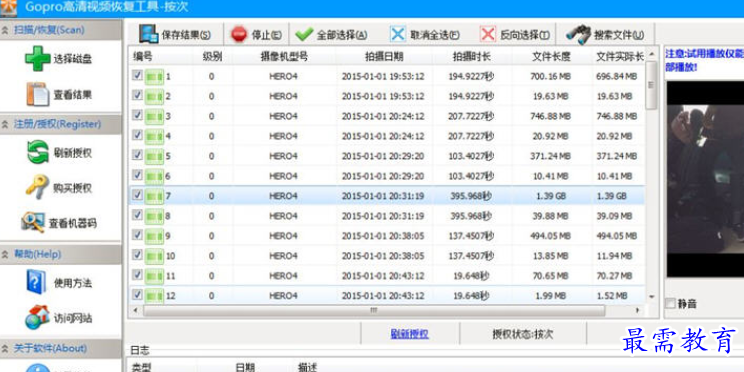Image resolution: width=744 pixels, height=372 pixels.
Task: Sort by the 拍摄时长 column header
Action: [x=472, y=56]
